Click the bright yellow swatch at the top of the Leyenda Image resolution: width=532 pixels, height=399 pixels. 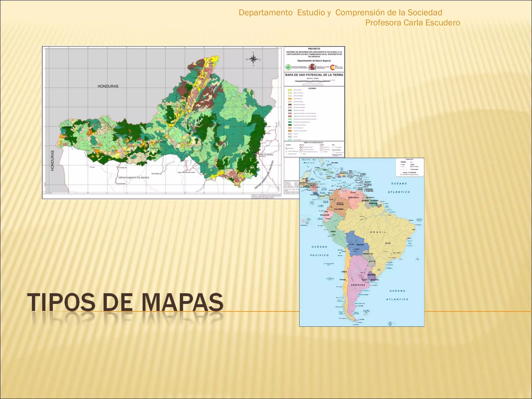click(x=290, y=90)
